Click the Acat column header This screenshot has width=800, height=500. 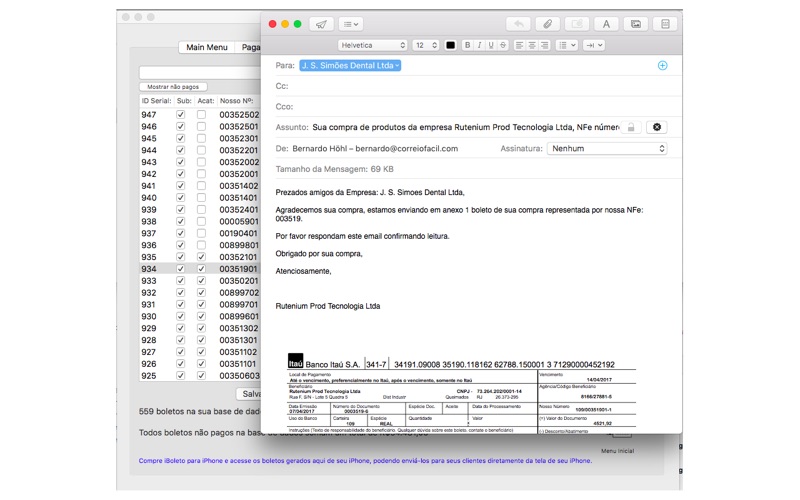(206, 101)
